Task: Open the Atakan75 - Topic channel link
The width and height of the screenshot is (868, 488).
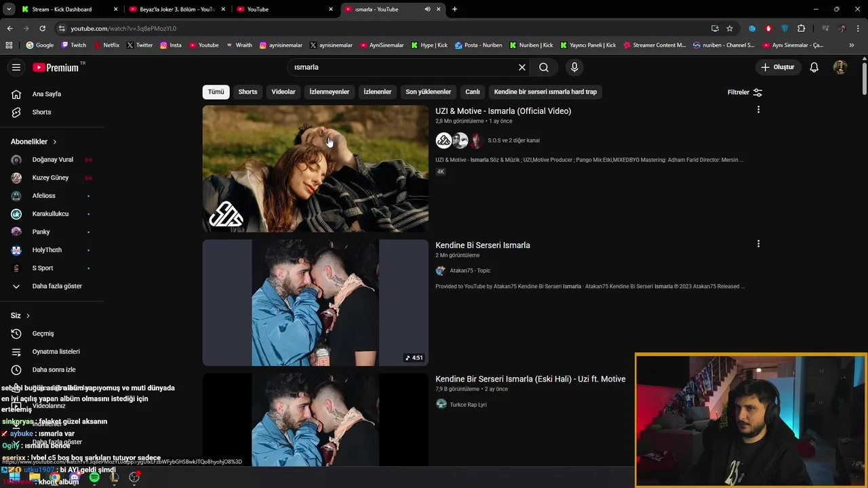Action: 470,270
